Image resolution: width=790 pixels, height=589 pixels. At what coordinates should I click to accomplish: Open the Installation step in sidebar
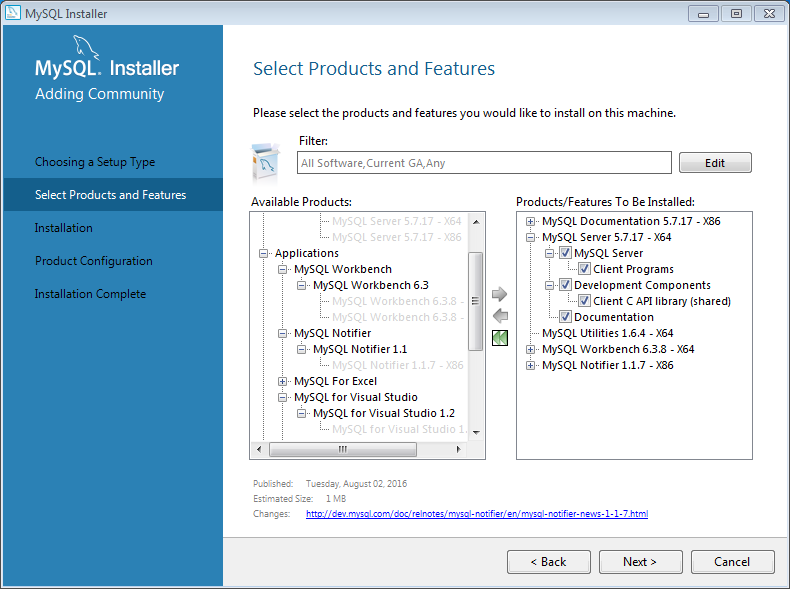click(x=63, y=228)
